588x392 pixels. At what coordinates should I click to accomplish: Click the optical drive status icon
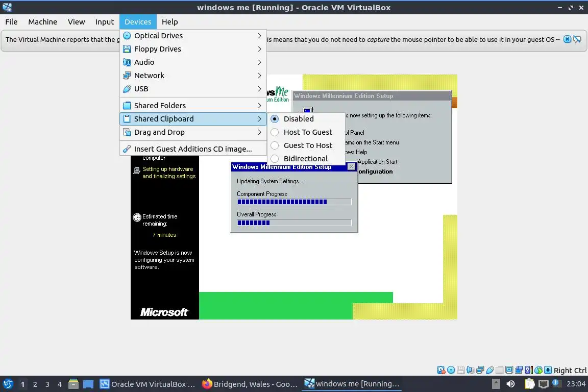point(451,370)
